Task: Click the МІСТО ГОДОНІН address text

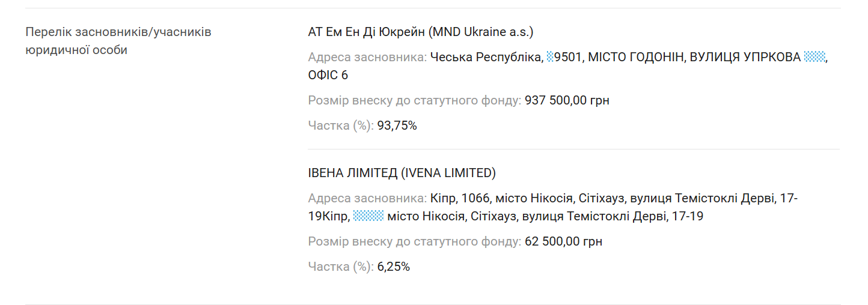Action: (635, 57)
